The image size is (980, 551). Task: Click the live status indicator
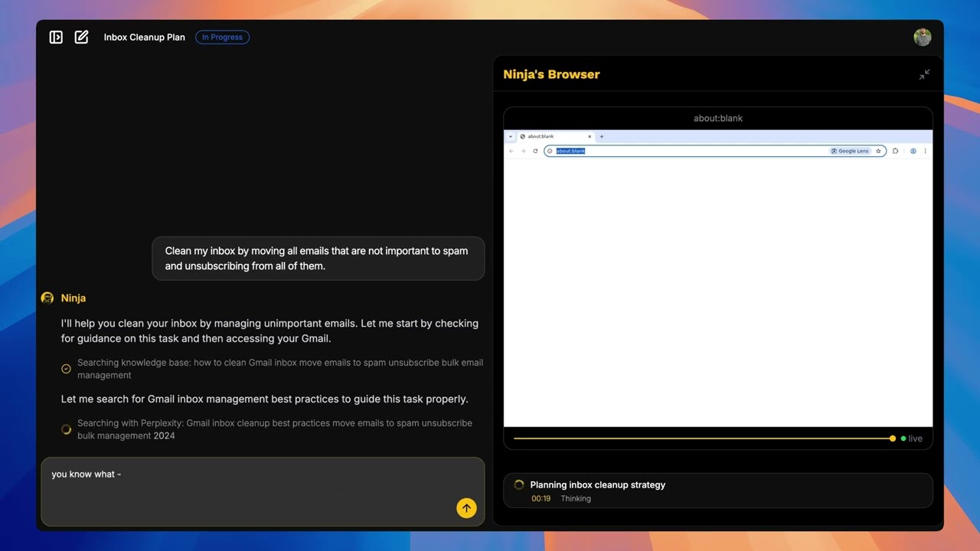[911, 439]
